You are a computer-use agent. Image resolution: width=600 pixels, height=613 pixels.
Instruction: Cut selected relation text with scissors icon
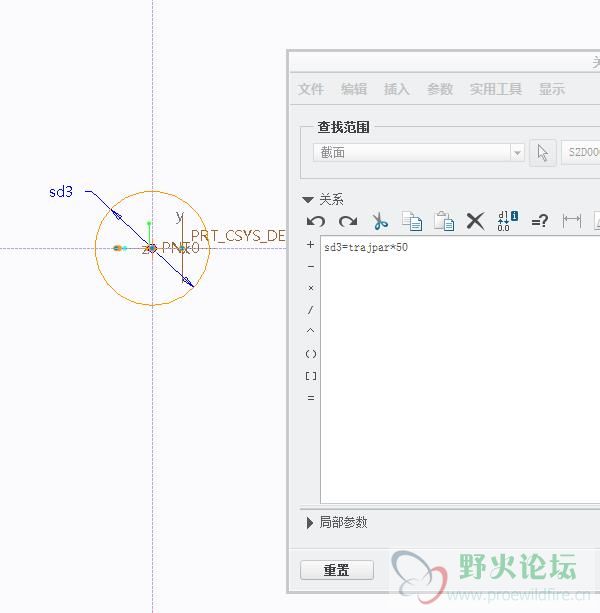[380, 221]
